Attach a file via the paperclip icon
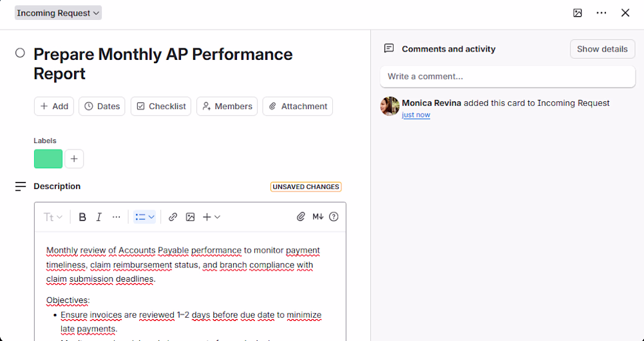The image size is (644, 341). (x=301, y=217)
